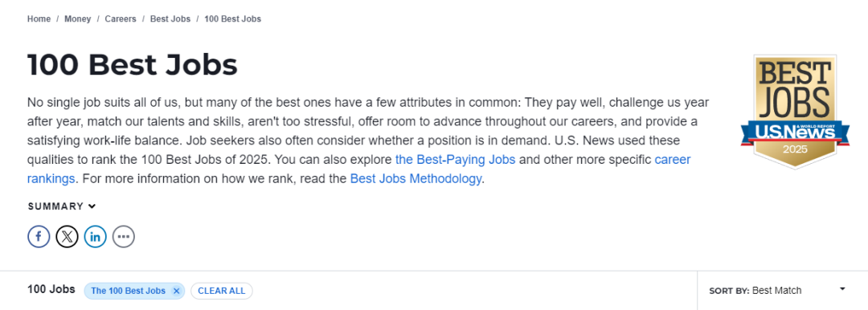
Task: Follow the career rankings link
Action: [358, 169]
